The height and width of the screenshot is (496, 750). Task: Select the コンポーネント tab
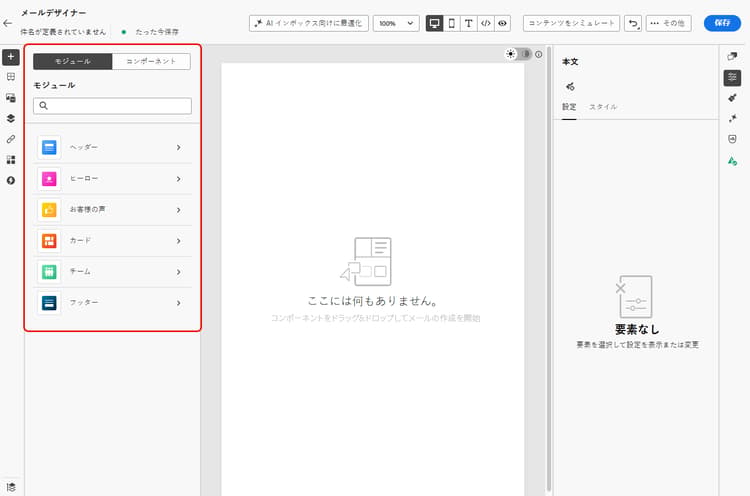tap(151, 61)
